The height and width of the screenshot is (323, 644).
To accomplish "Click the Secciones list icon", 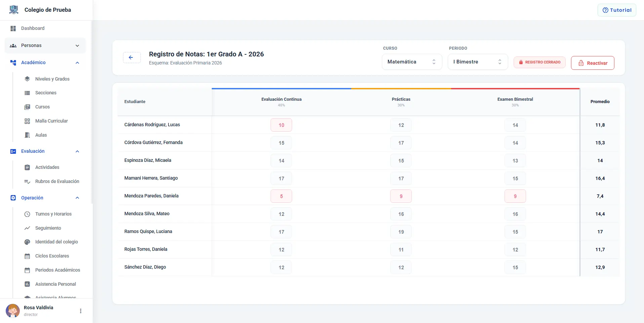I will [27, 93].
